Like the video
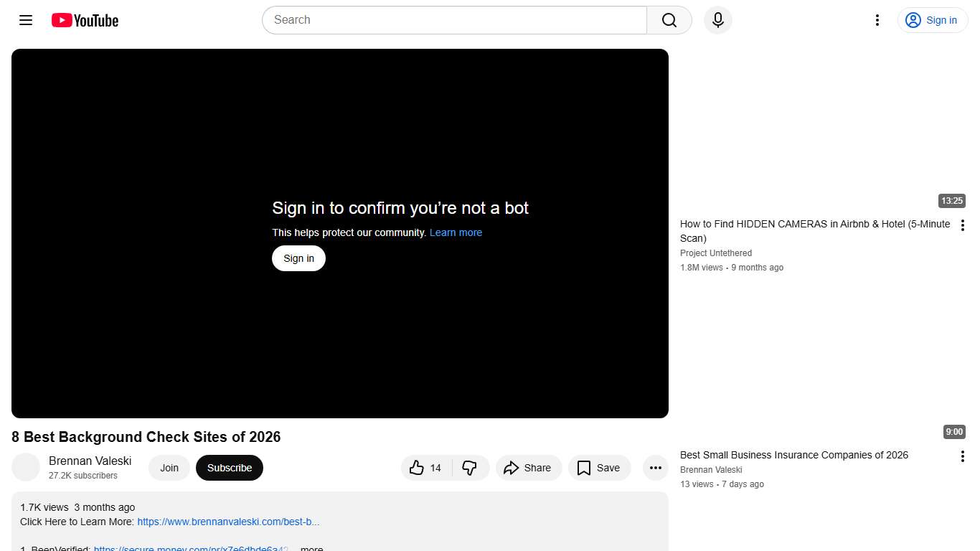Screen dimensions: 980x551 click(425, 468)
